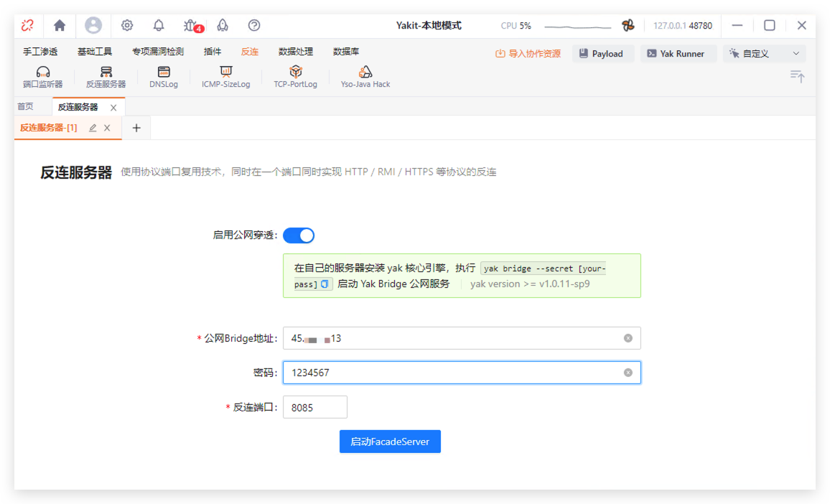Open the TCP-PortLog tool
This screenshot has height=504, width=830.
click(x=295, y=77)
